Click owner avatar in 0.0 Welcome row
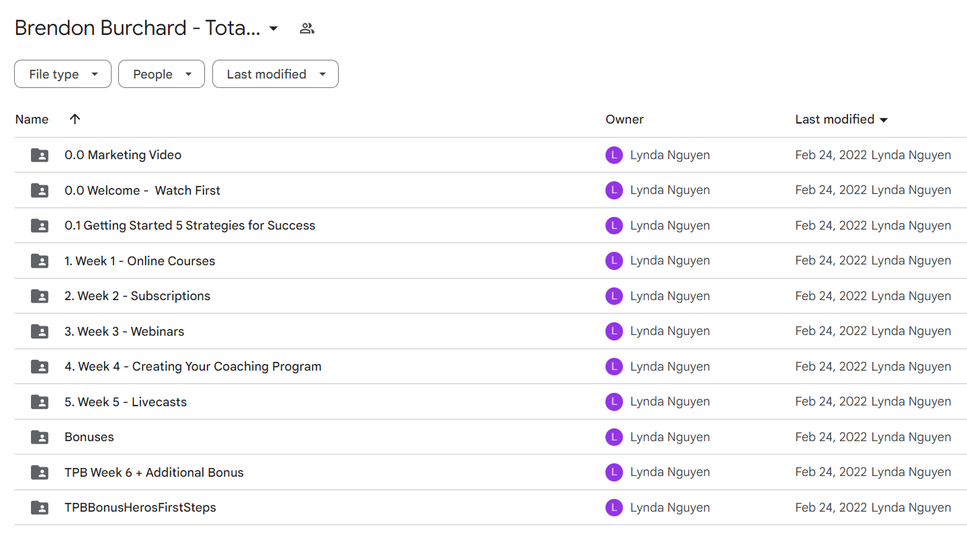This screenshot has width=967, height=560. click(x=614, y=191)
